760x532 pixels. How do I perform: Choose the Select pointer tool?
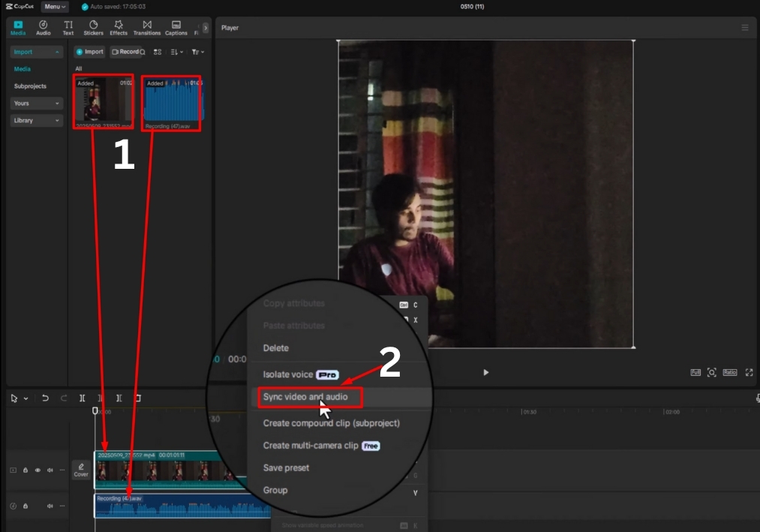pyautogui.click(x=14, y=398)
